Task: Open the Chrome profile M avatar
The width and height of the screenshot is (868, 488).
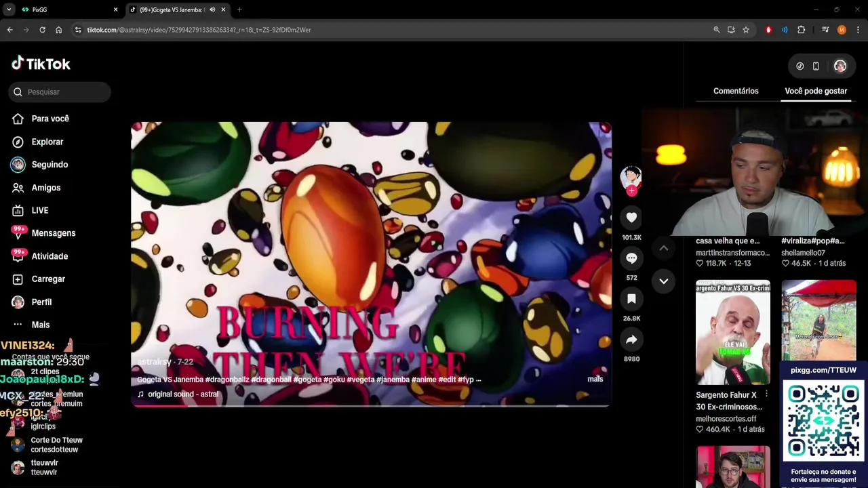Action: pyautogui.click(x=842, y=30)
